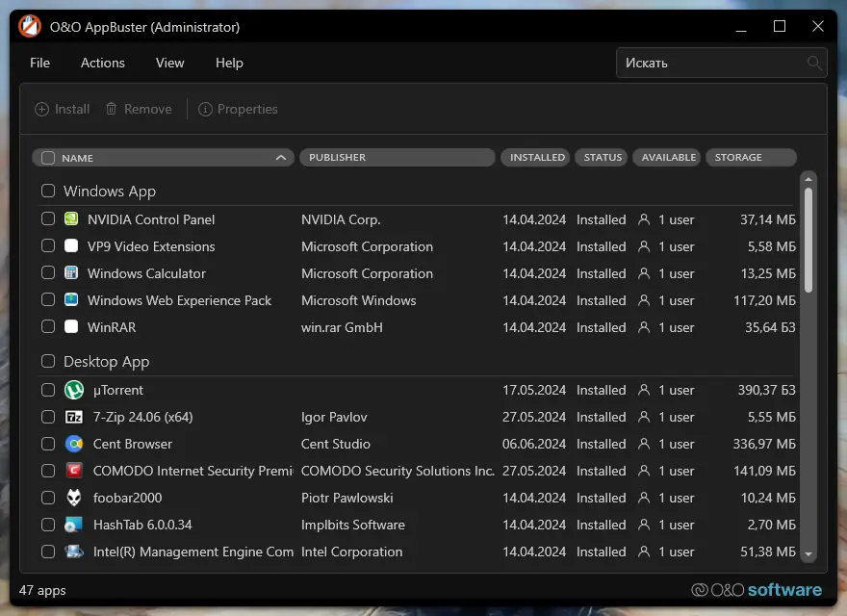Click the 7-Zip app icon
This screenshot has width=847, height=616.
click(74, 417)
